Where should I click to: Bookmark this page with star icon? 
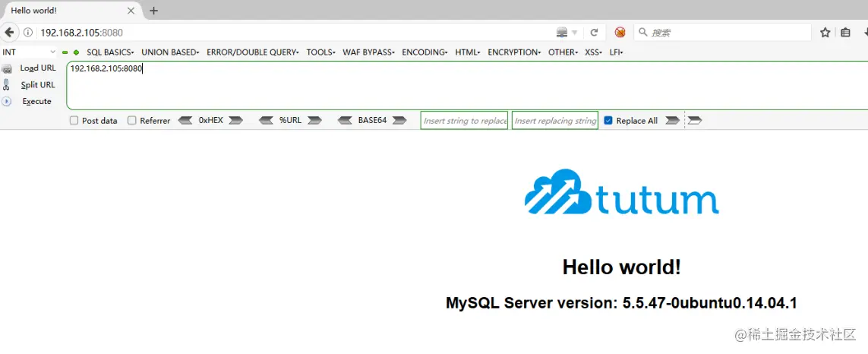click(x=825, y=33)
